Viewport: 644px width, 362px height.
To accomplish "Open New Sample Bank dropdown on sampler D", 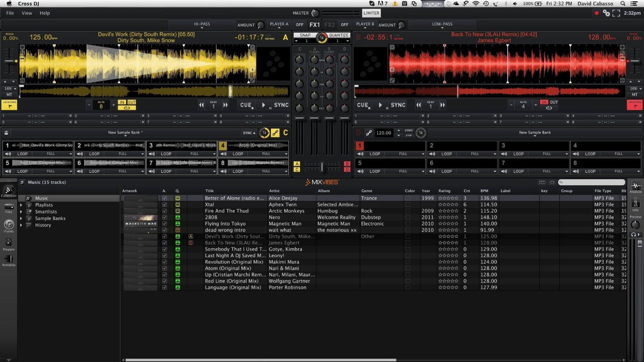I will [x=534, y=133].
